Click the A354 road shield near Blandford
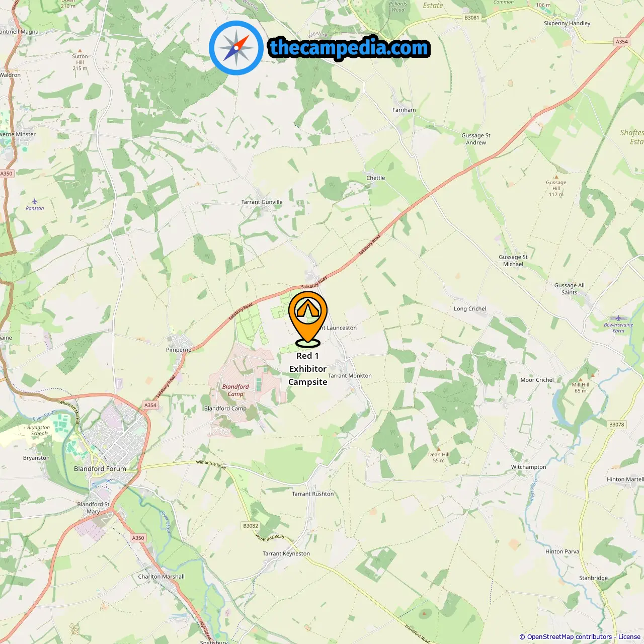 (150, 405)
